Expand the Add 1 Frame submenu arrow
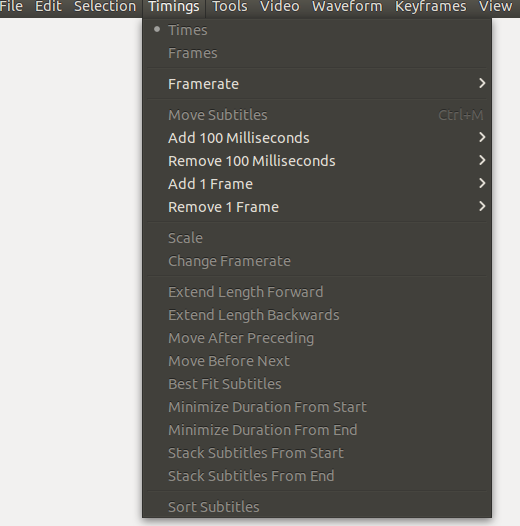The image size is (520, 526). point(482,183)
